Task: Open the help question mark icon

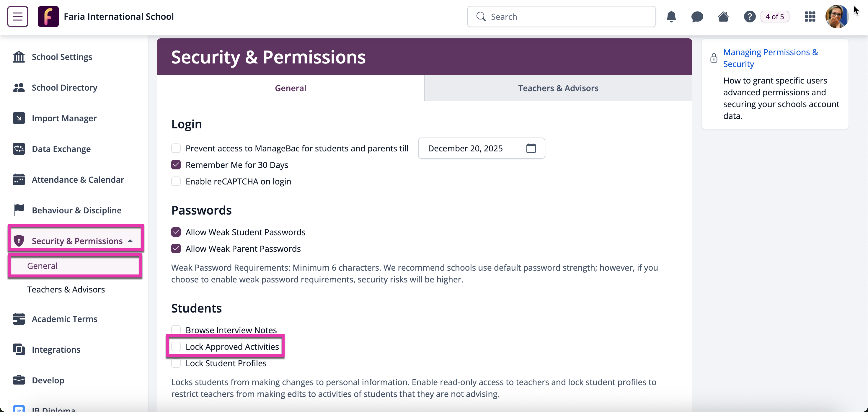Action: click(749, 17)
